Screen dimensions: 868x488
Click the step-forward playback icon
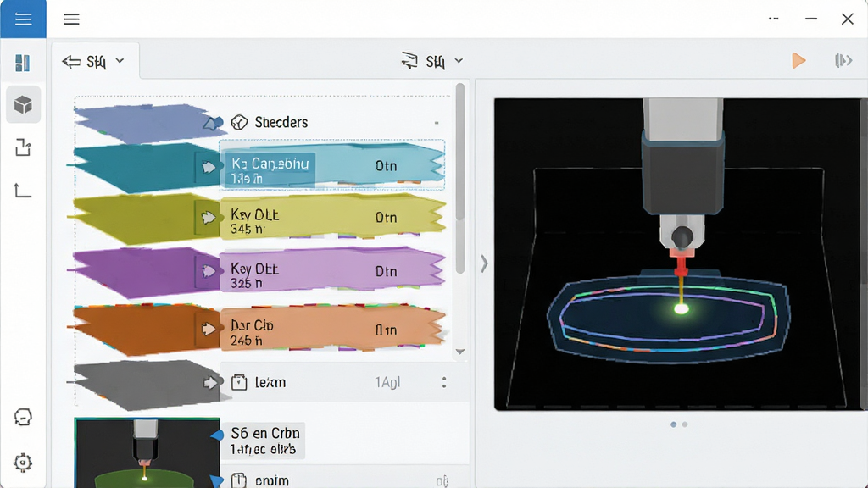click(x=843, y=60)
